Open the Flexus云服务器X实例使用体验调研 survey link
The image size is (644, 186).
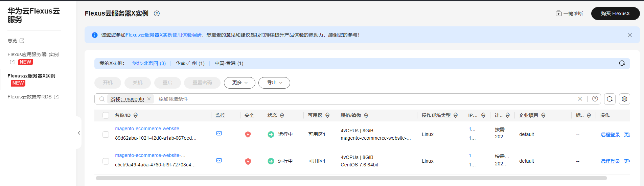164,35
